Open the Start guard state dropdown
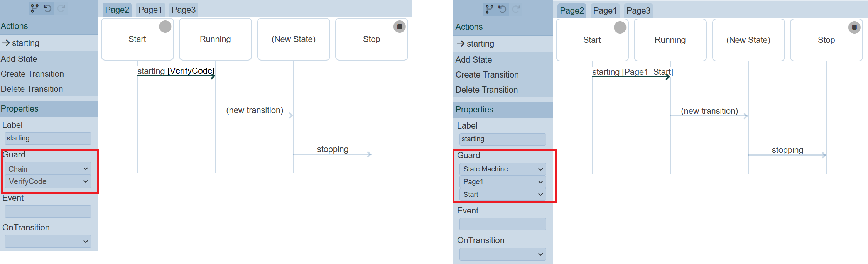 pyautogui.click(x=503, y=195)
